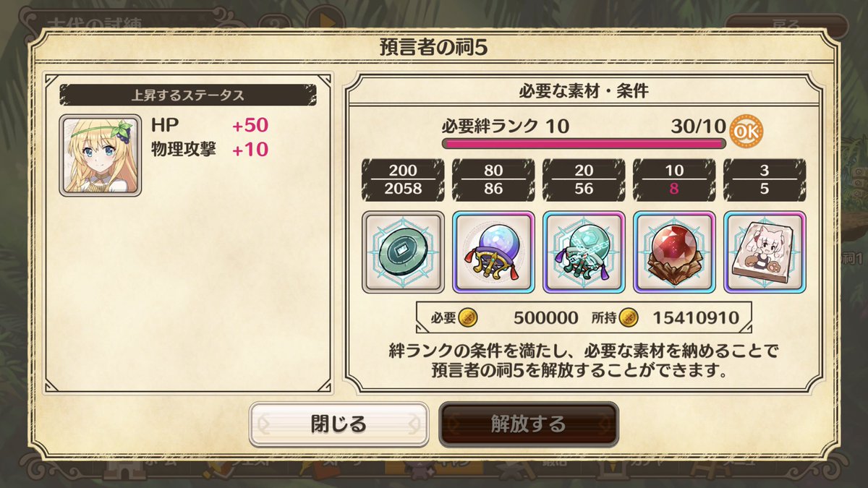Tap the 200/2058 quantity label
This screenshot has height=488, width=868.
[x=403, y=180]
